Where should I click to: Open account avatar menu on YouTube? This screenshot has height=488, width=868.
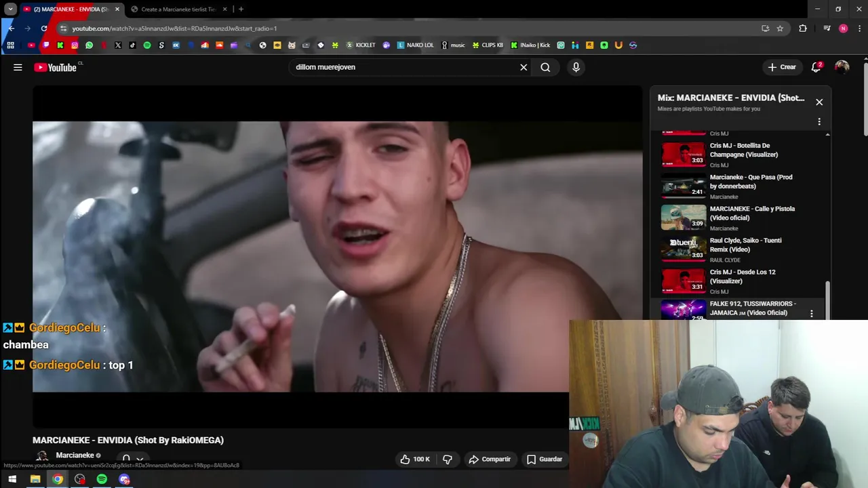tap(842, 67)
